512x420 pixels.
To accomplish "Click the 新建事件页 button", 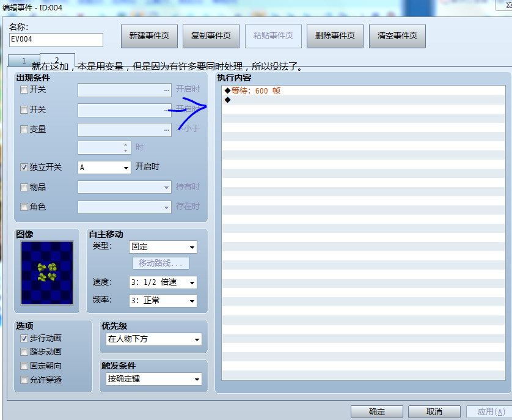I will (149, 36).
